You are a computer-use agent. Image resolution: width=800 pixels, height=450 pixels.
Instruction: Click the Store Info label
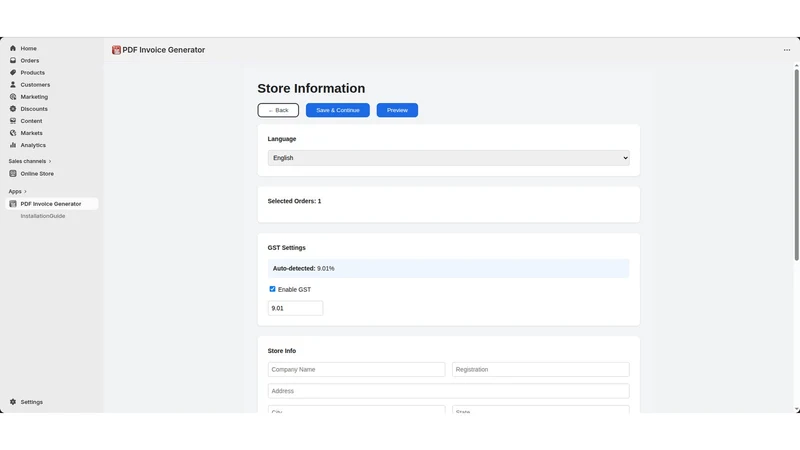pos(282,351)
